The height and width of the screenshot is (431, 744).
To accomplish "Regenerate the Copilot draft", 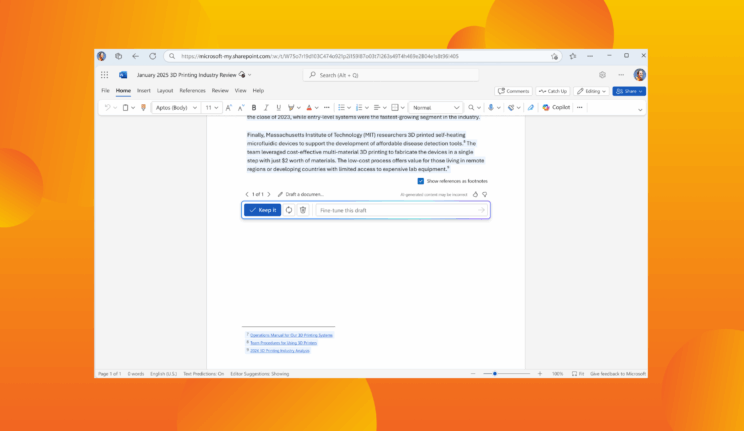I will (x=288, y=210).
